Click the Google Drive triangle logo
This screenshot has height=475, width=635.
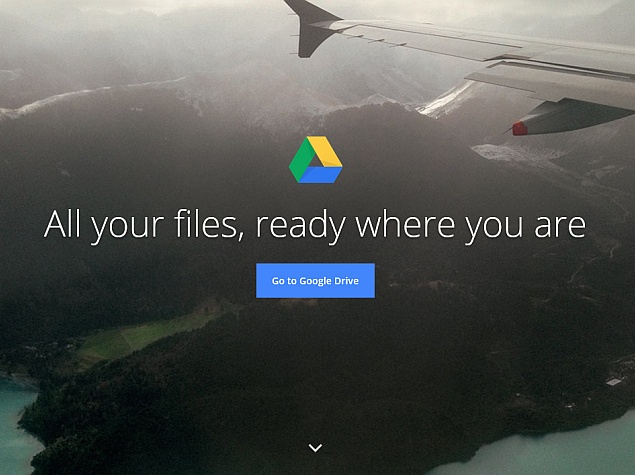[x=316, y=160]
